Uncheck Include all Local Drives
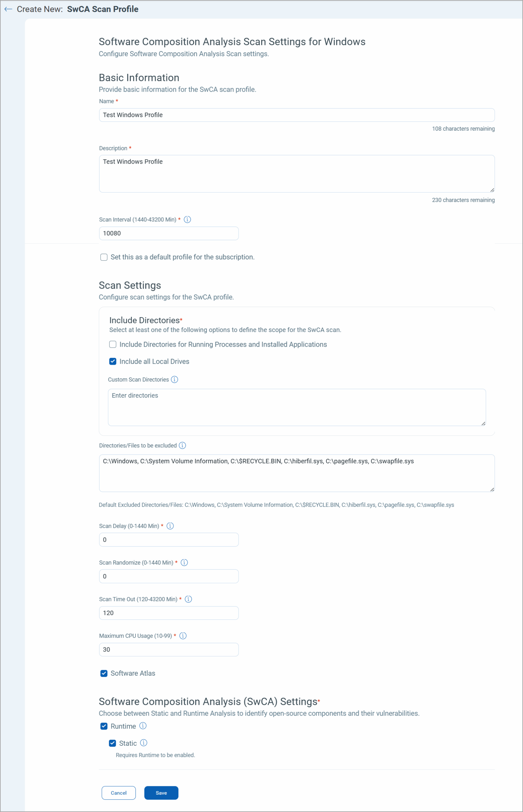523x812 pixels. (113, 361)
